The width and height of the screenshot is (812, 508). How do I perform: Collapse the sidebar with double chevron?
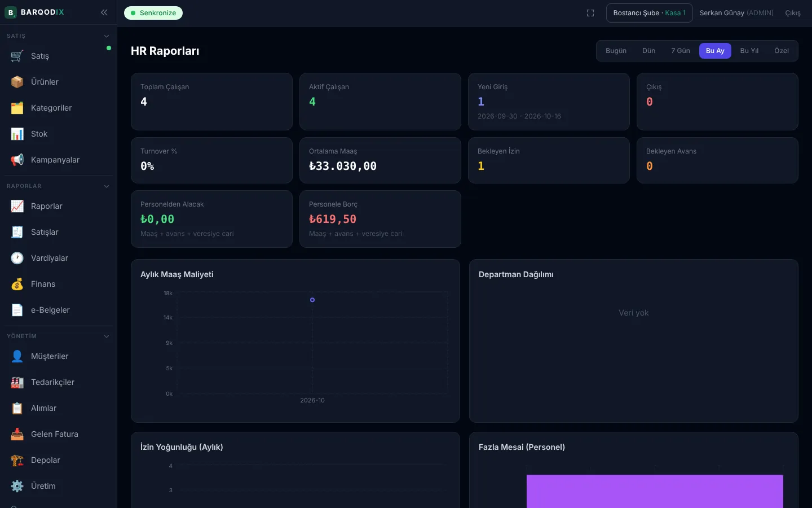click(104, 12)
